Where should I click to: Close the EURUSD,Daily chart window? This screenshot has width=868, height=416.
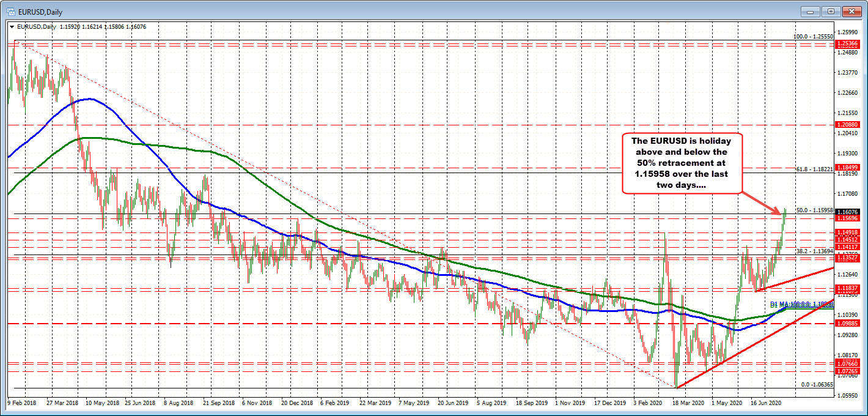(851, 11)
